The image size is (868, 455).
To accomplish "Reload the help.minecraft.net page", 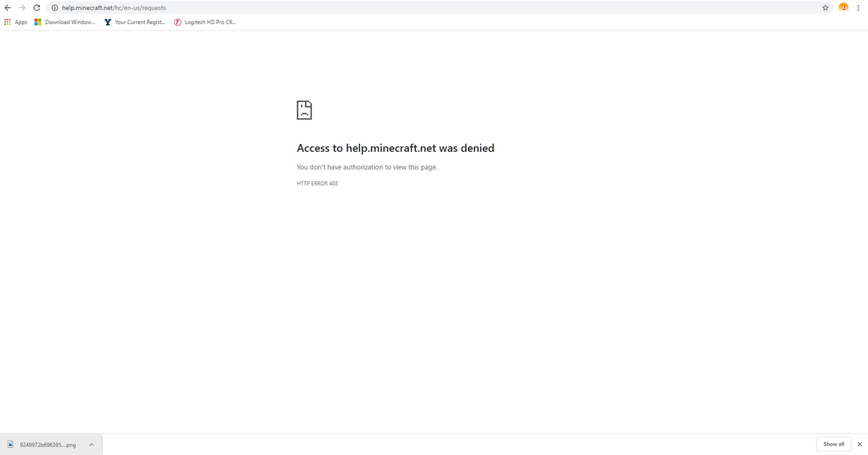I will click(37, 7).
